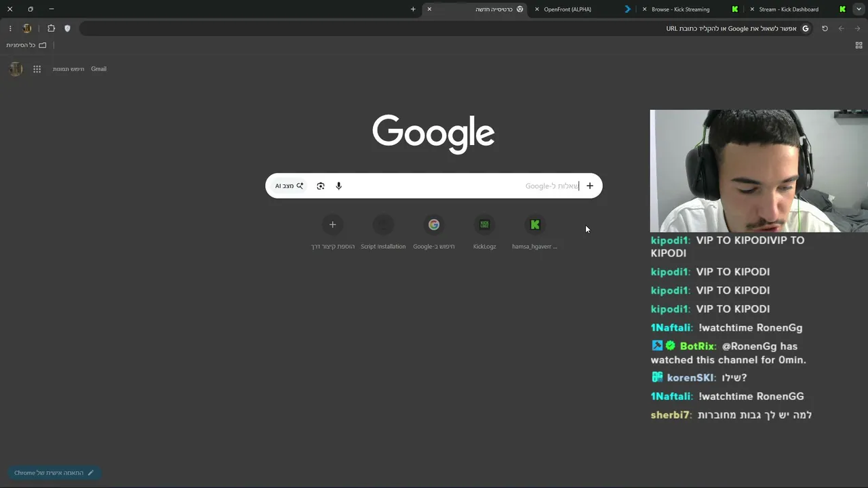The width and height of the screenshot is (868, 488).
Task: Open the grid icon on the bookmarks bar
Action: click(859, 45)
